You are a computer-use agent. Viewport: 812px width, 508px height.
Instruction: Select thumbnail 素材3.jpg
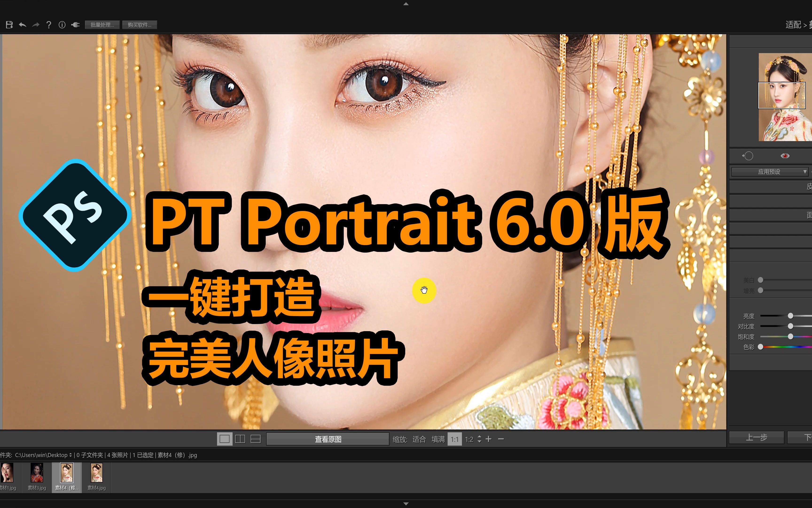pos(37,477)
